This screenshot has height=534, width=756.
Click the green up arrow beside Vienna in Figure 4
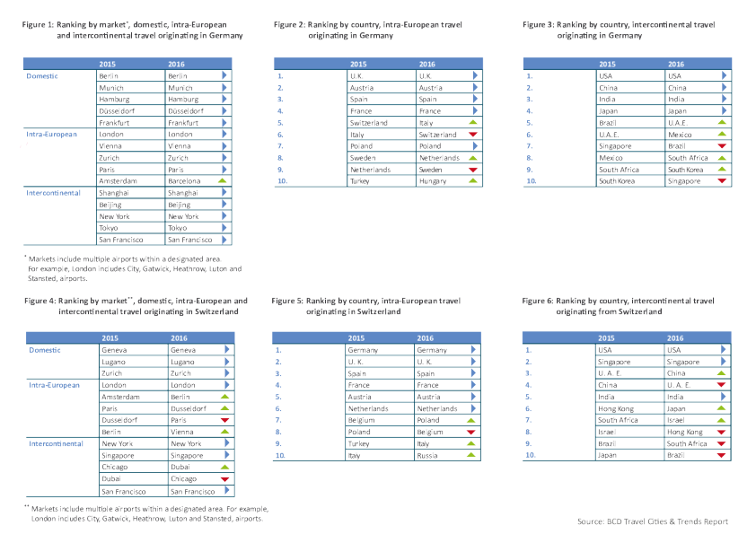coord(224,432)
